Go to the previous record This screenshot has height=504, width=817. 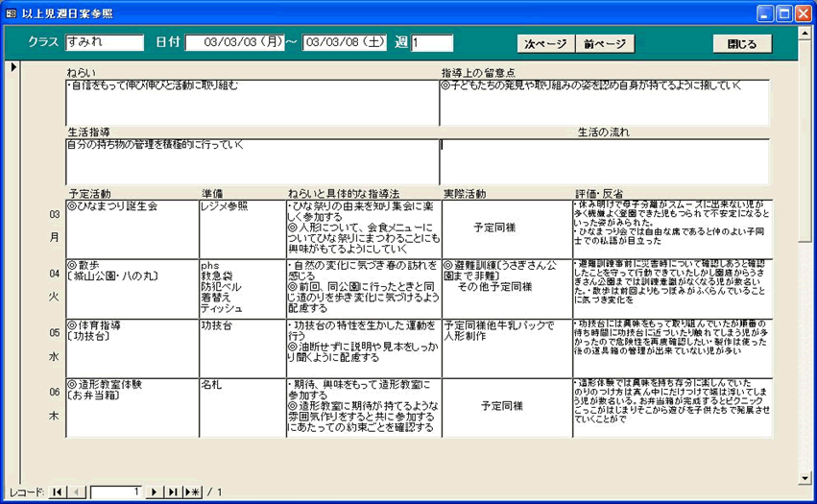pyautogui.click(x=76, y=492)
